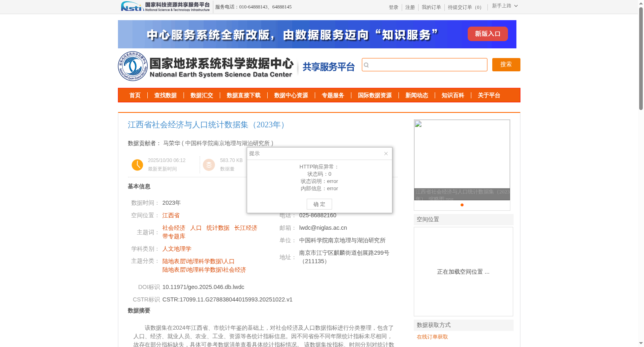Open the 首页 menu item
Viewport: 644px width, 347px height.
click(135, 96)
